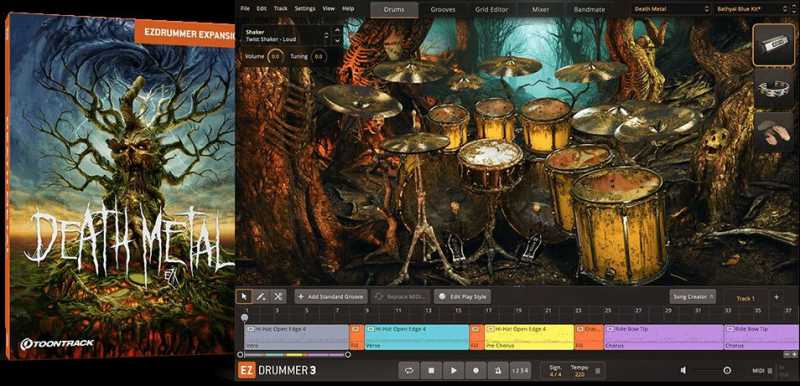Select the first purple Chorus block
The image size is (800, 386).
pos(664,337)
